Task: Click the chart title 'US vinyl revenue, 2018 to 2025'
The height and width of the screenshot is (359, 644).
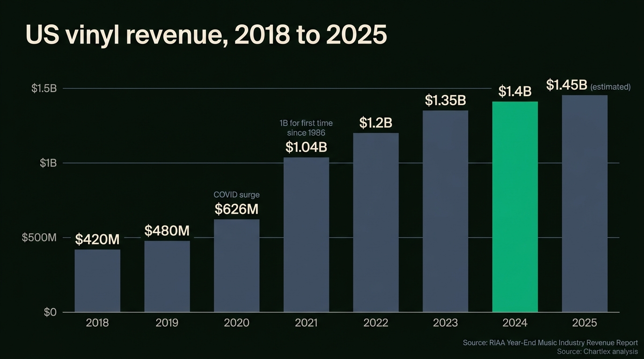Action: [206, 35]
